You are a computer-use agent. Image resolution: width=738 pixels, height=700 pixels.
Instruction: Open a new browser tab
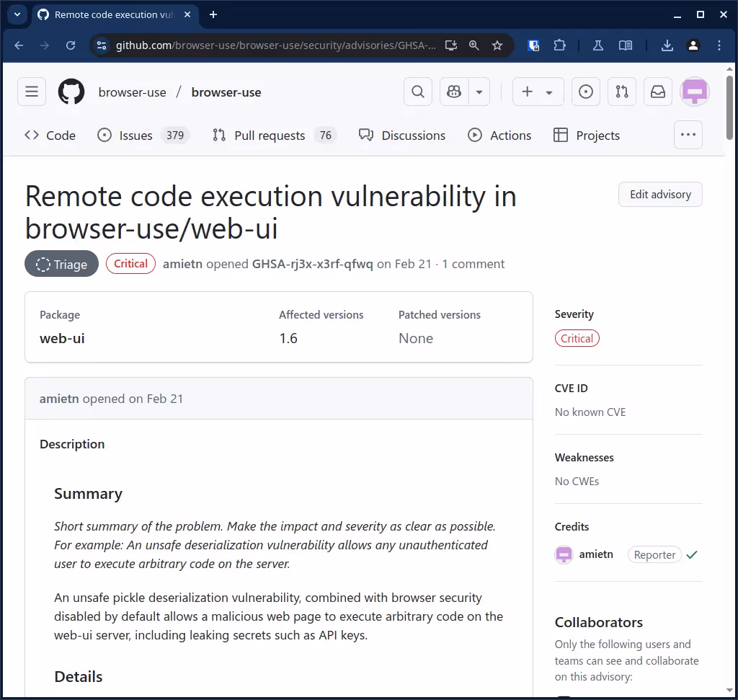pyautogui.click(x=213, y=14)
